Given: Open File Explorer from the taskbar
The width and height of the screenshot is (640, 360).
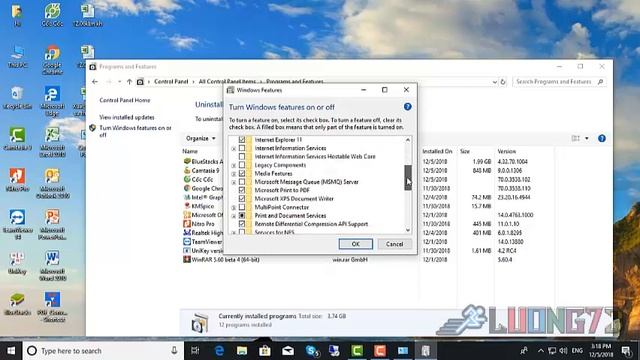Looking at the screenshot, I should tap(242, 351).
